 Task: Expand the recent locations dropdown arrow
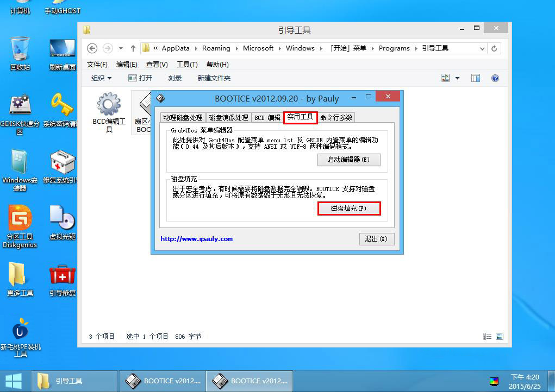click(121, 48)
